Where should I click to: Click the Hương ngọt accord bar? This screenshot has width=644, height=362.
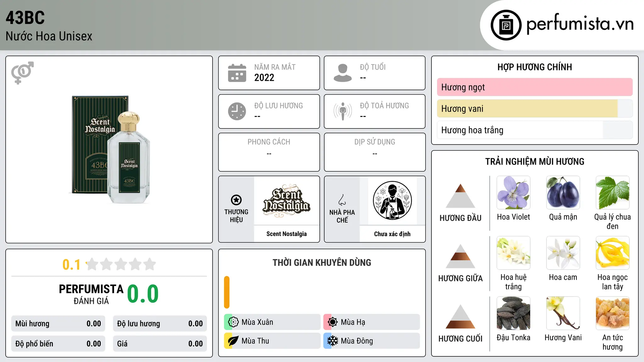click(x=535, y=87)
